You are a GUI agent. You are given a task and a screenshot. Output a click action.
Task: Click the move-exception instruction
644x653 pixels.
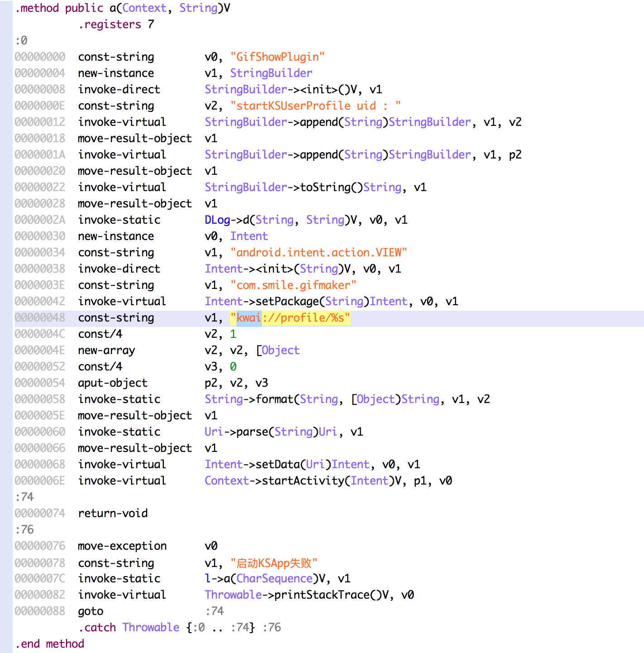coord(122,546)
